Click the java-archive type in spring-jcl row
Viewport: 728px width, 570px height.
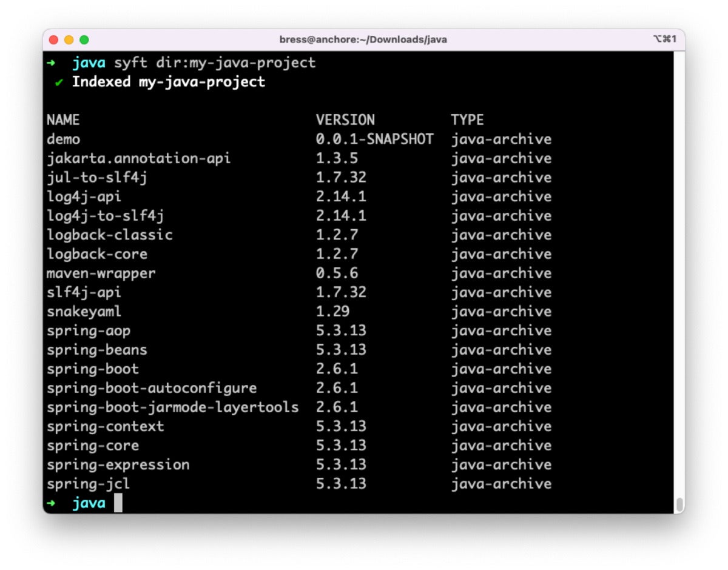click(501, 484)
